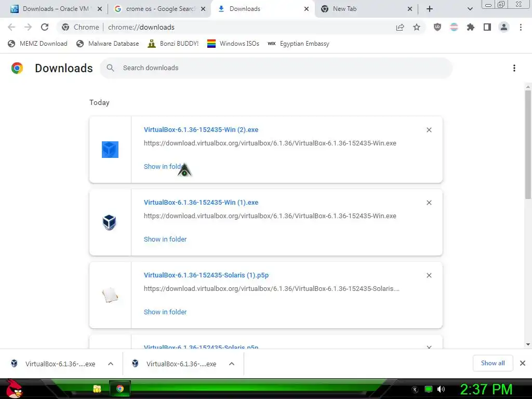This screenshot has width=532, height=399.
Task: Click the source URL under Win (1).exe
Action: coord(270,216)
